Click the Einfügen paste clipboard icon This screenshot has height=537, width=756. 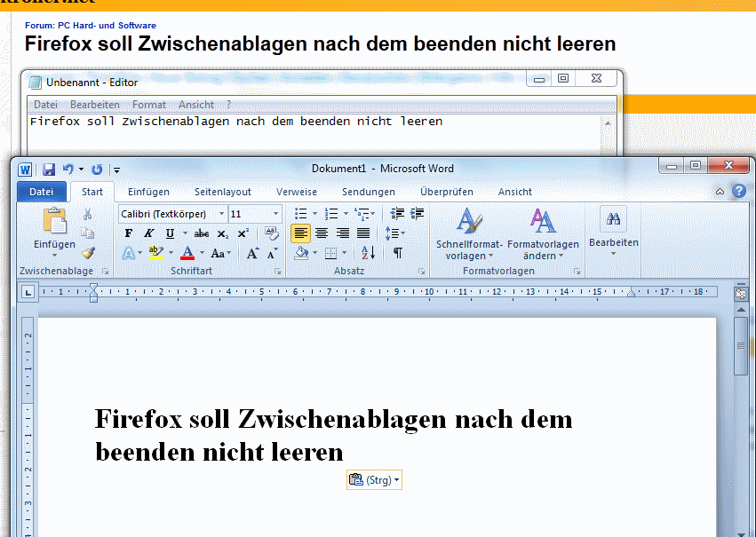coord(54,222)
